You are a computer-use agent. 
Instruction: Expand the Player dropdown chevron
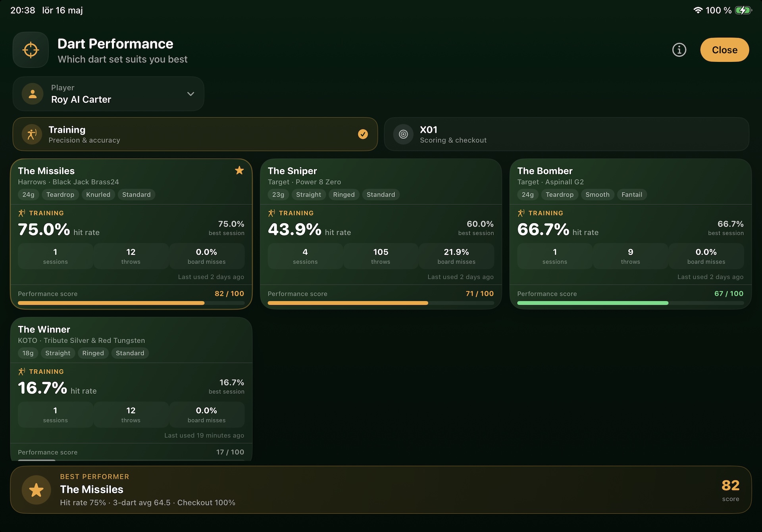190,94
